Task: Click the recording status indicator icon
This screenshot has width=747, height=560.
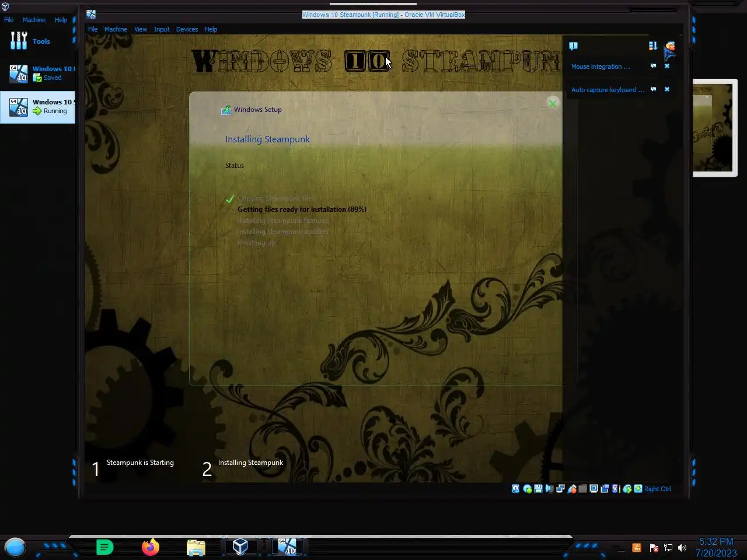Action: pos(605,489)
